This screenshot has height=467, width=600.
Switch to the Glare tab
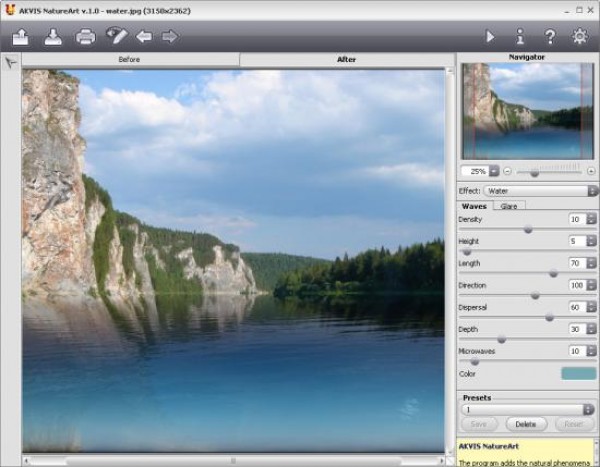tap(509, 206)
